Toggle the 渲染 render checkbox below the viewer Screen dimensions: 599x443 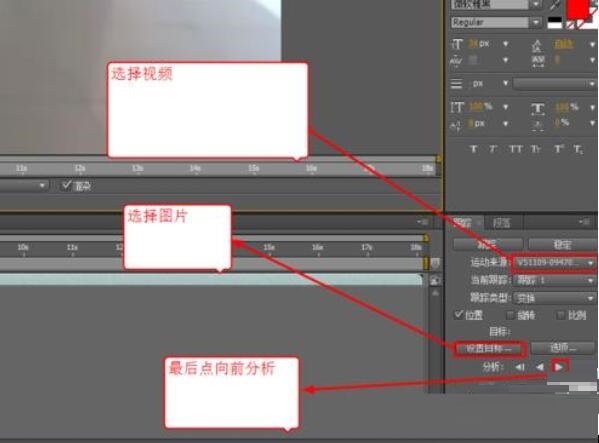tap(66, 185)
